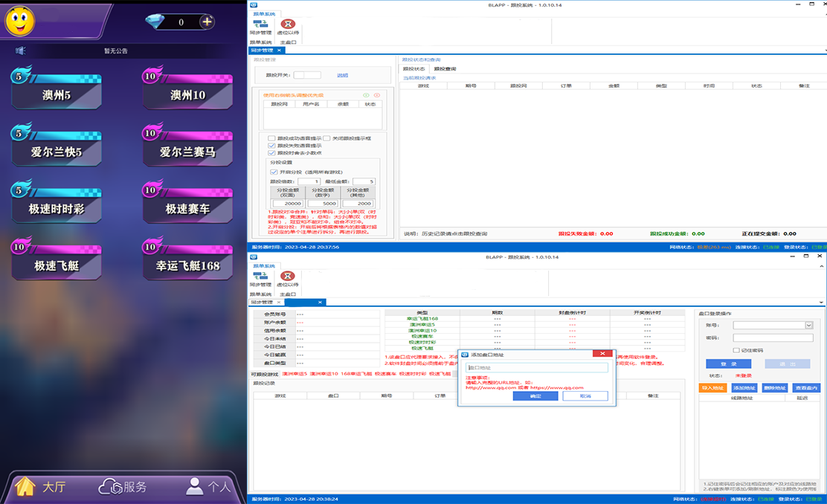Click 虚位以待 hourglass icon in lower window

288,277
